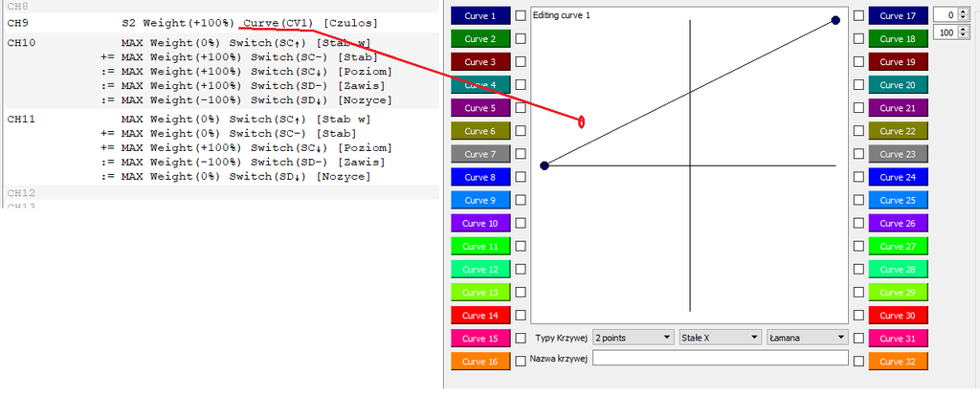The width and height of the screenshot is (980, 395).
Task: Choose Curve 17 on the right column
Action: point(897,16)
